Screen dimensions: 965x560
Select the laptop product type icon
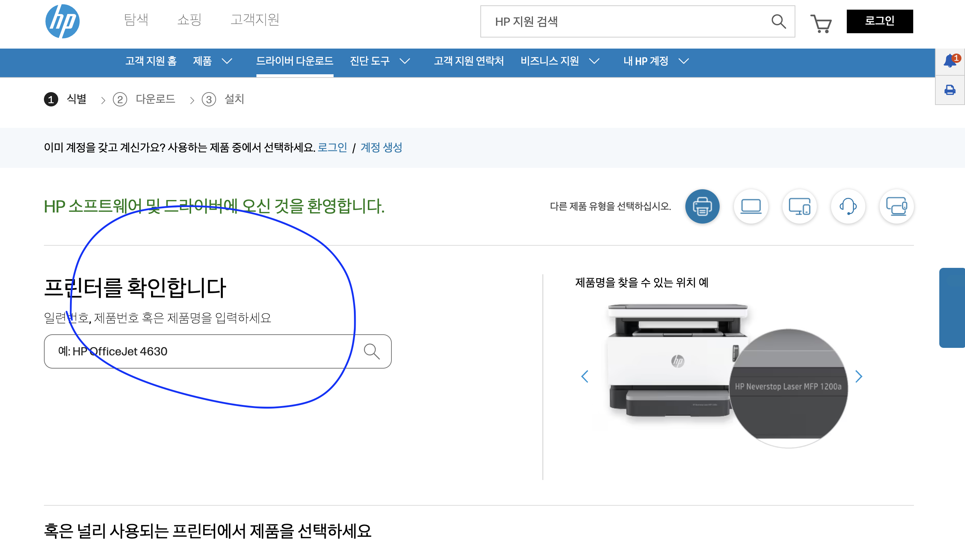751,206
